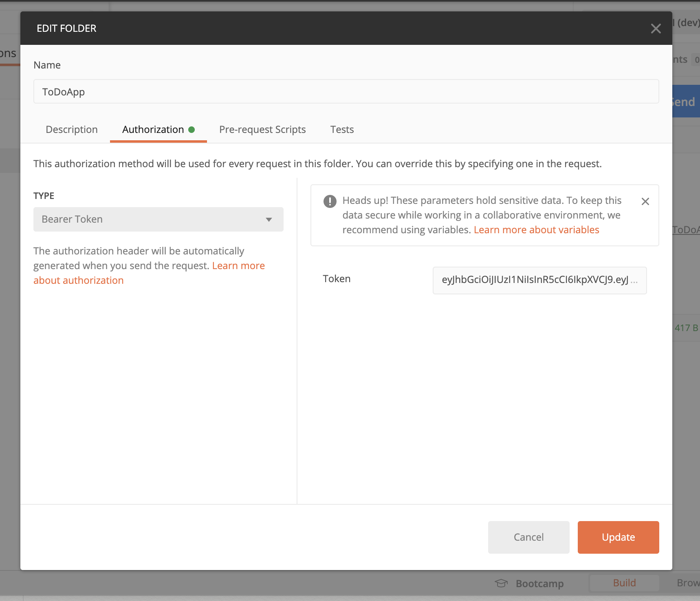Close the Edit Folder dialog
This screenshot has width=700, height=601.
tap(656, 29)
